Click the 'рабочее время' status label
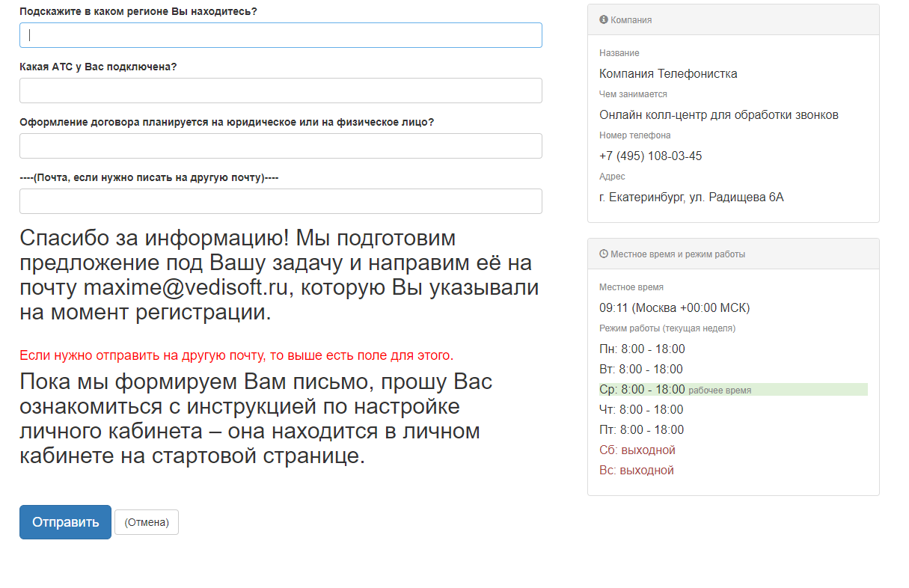Image resolution: width=909 pixels, height=588 pixels. point(720,391)
